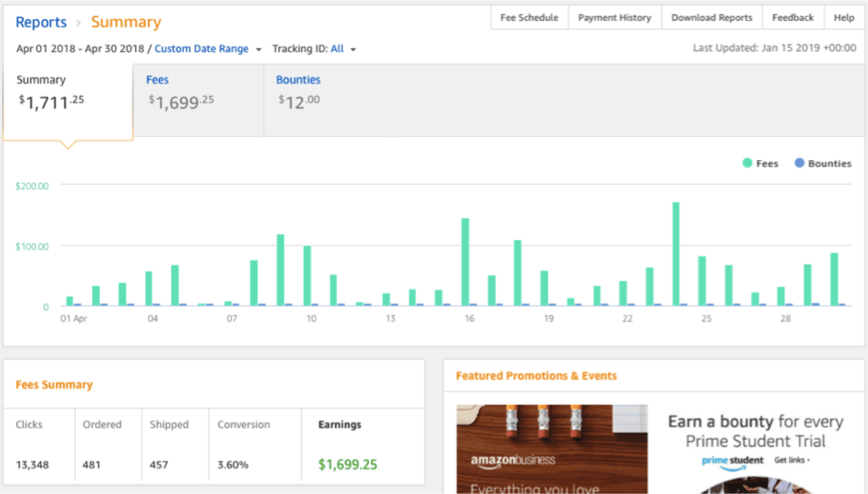Click the fees bar above the 10 label

coord(307,276)
